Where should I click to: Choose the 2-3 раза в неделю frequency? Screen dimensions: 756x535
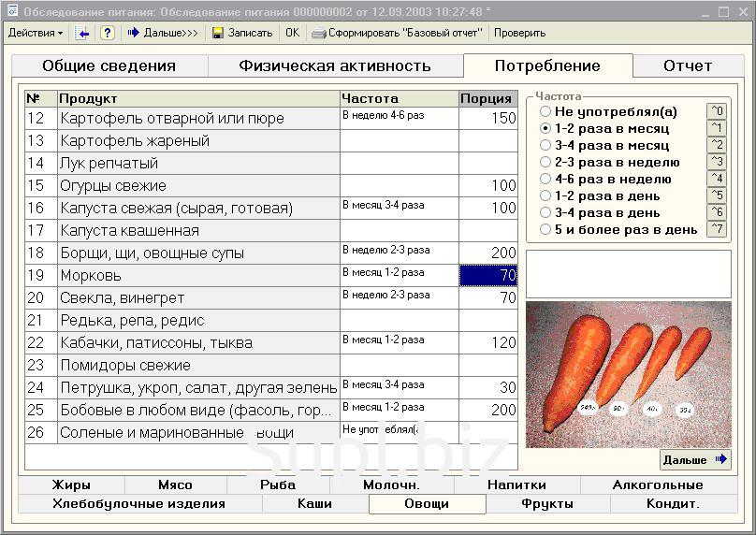545,163
